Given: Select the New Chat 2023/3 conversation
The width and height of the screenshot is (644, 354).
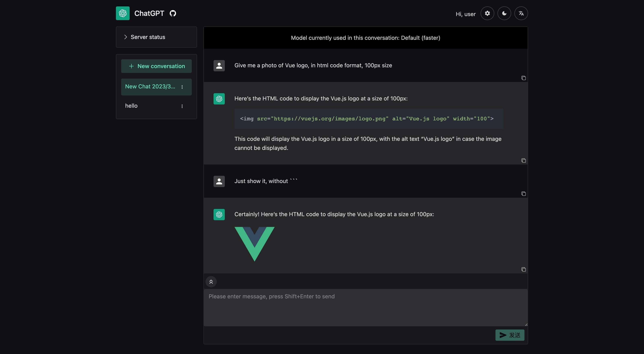Looking at the screenshot, I should tap(150, 87).
